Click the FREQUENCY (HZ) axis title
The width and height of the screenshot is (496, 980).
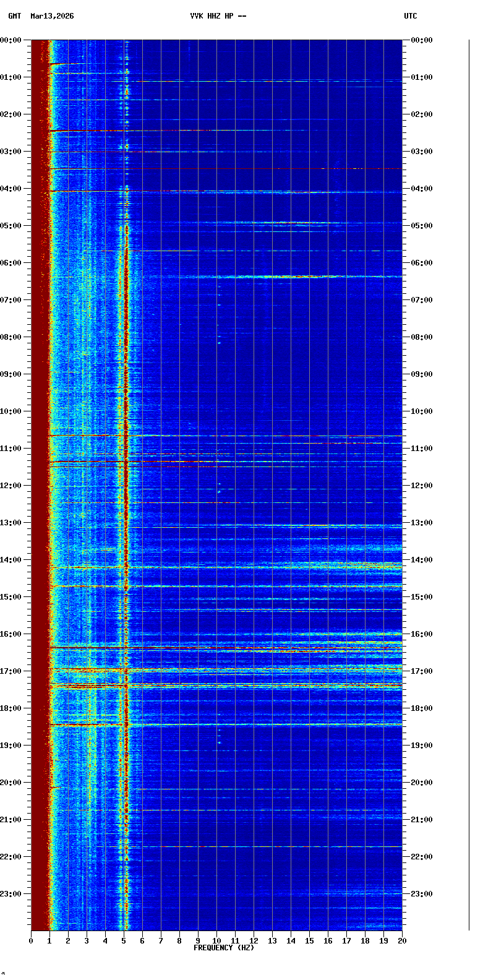click(x=224, y=948)
